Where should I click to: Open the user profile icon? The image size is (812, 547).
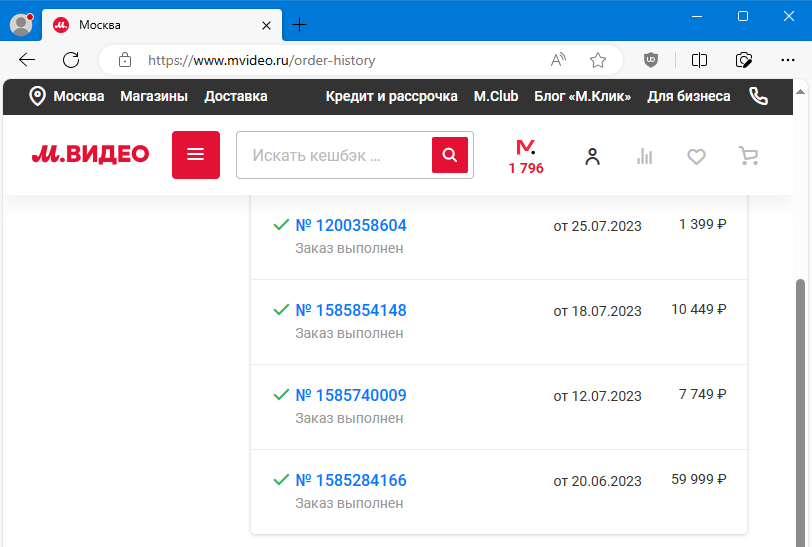592,156
